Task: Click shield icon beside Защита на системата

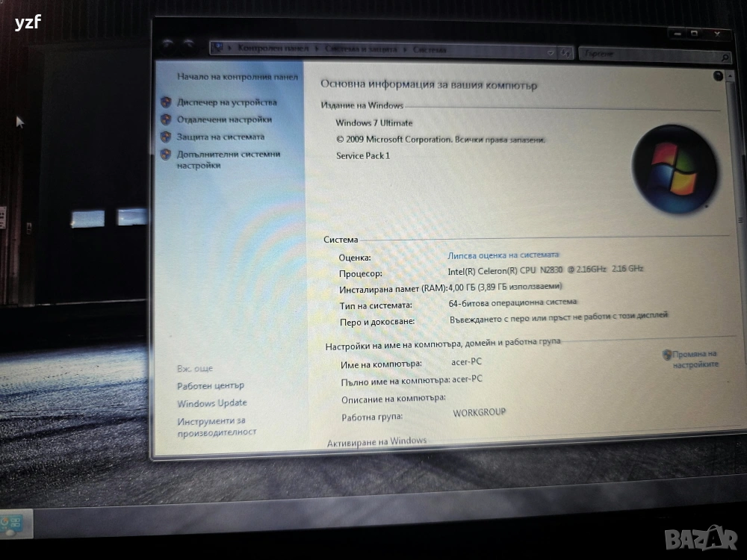Action: pyautogui.click(x=166, y=137)
